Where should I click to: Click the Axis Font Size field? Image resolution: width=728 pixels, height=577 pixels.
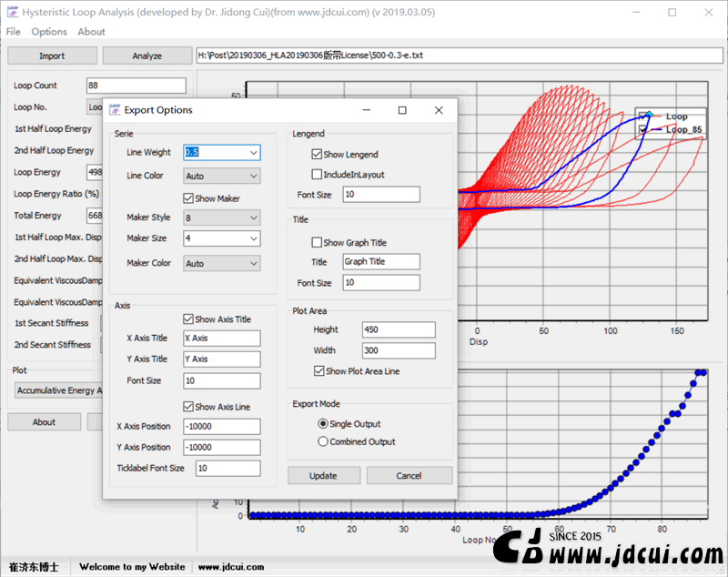[222, 380]
